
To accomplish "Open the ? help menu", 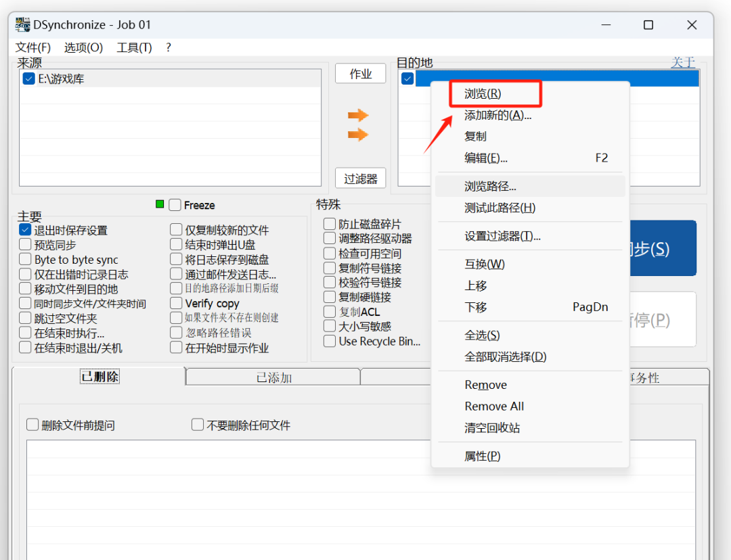I will tap(169, 47).
